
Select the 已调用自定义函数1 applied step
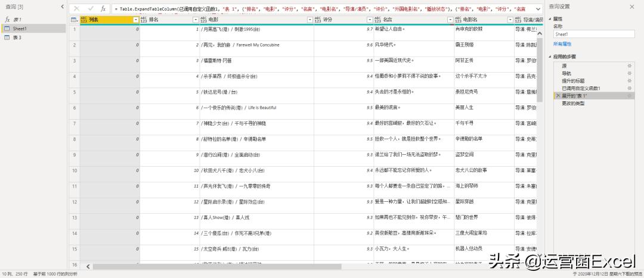tap(594, 88)
